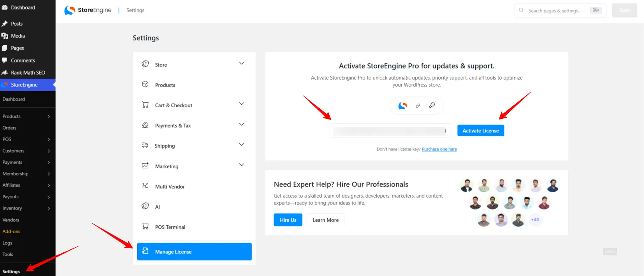The height and width of the screenshot is (276, 644).
Task: Select the Manage License tab
Action: click(x=194, y=251)
